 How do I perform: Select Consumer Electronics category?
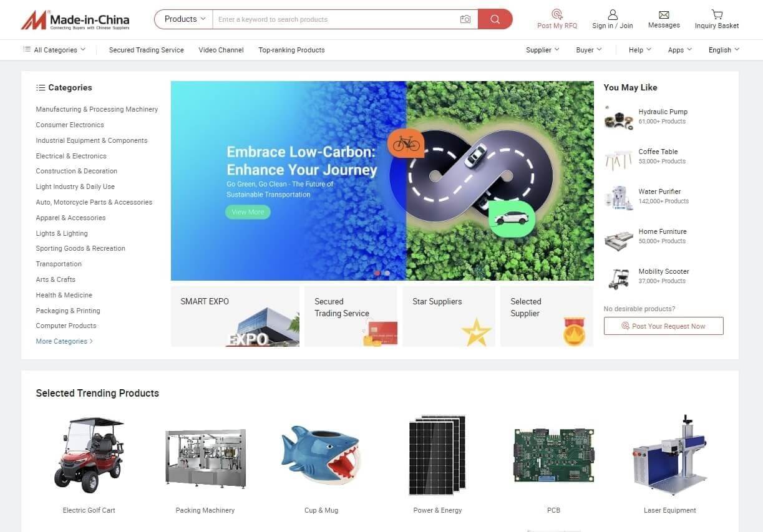click(x=70, y=125)
